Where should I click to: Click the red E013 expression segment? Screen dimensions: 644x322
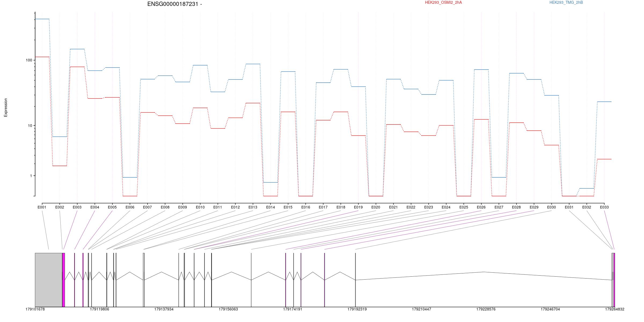click(x=253, y=103)
